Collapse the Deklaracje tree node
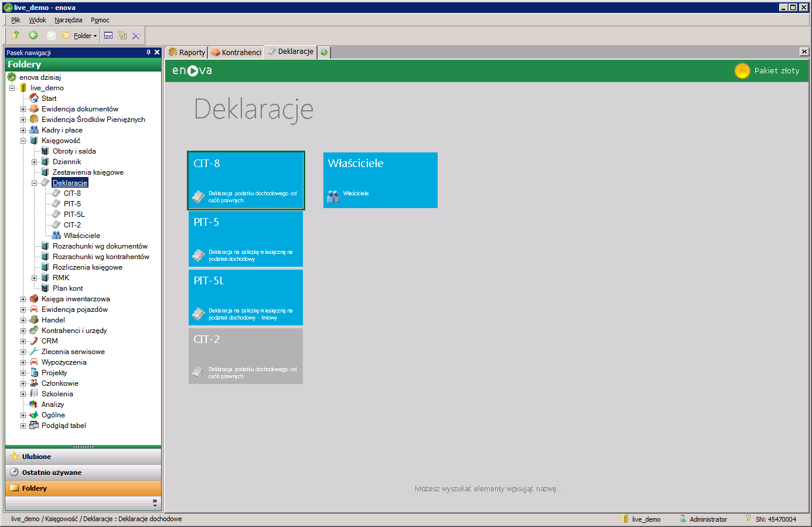812x527 pixels. pyautogui.click(x=34, y=183)
